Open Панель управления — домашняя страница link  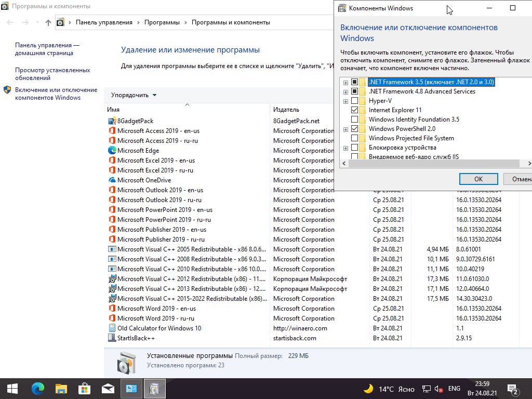[47, 49]
